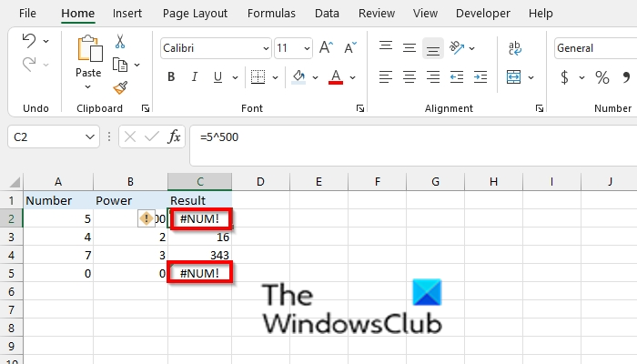Open the Name Box C2 dropdown
This screenshot has height=364, width=637.
[x=90, y=136]
